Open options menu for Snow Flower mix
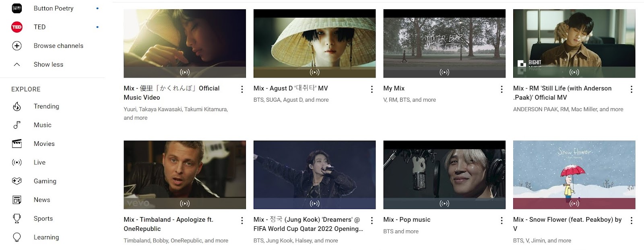 (x=632, y=221)
